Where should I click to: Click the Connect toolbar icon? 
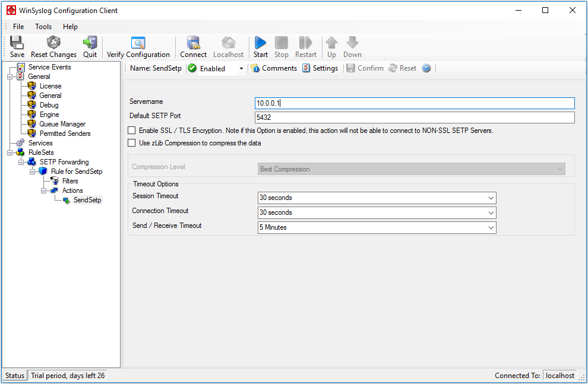193,47
